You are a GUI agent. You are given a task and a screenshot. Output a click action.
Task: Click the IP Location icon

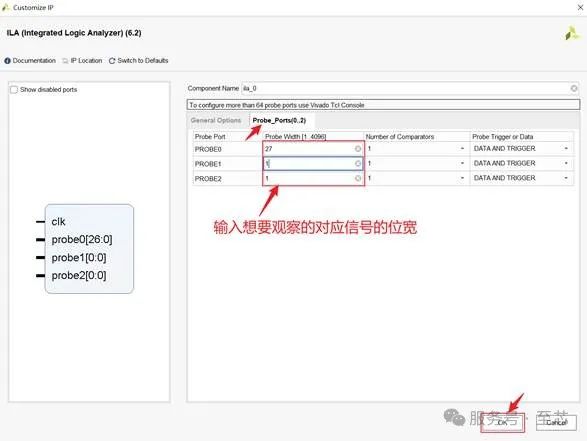(66, 61)
